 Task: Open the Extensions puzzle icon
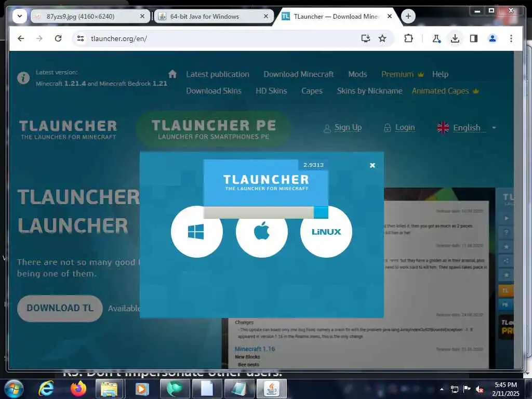click(x=408, y=38)
